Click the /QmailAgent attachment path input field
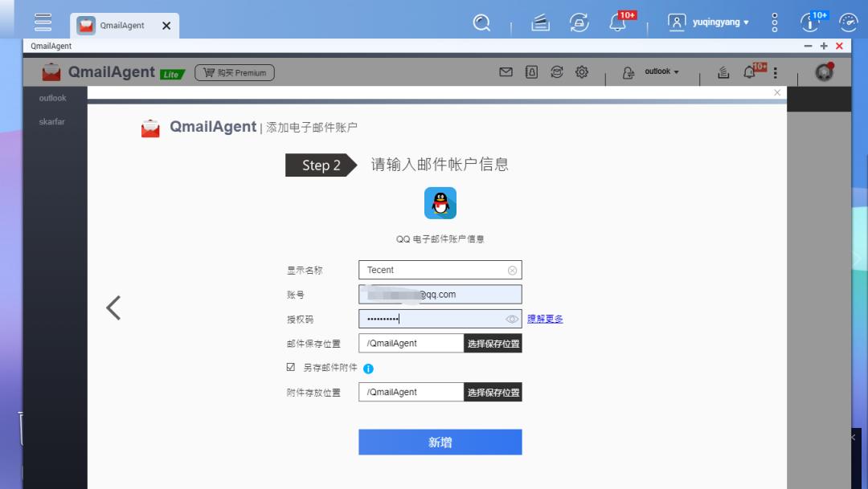Image resolution: width=868 pixels, height=489 pixels. pos(411,392)
